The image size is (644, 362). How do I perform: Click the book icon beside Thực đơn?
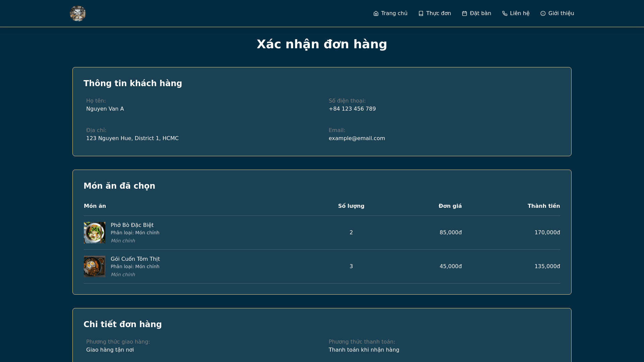(421, 13)
